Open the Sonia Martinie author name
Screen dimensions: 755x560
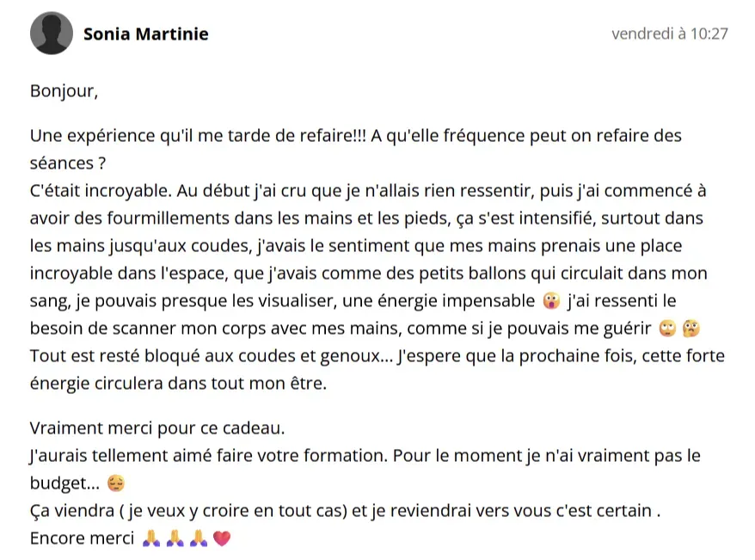coord(146,34)
